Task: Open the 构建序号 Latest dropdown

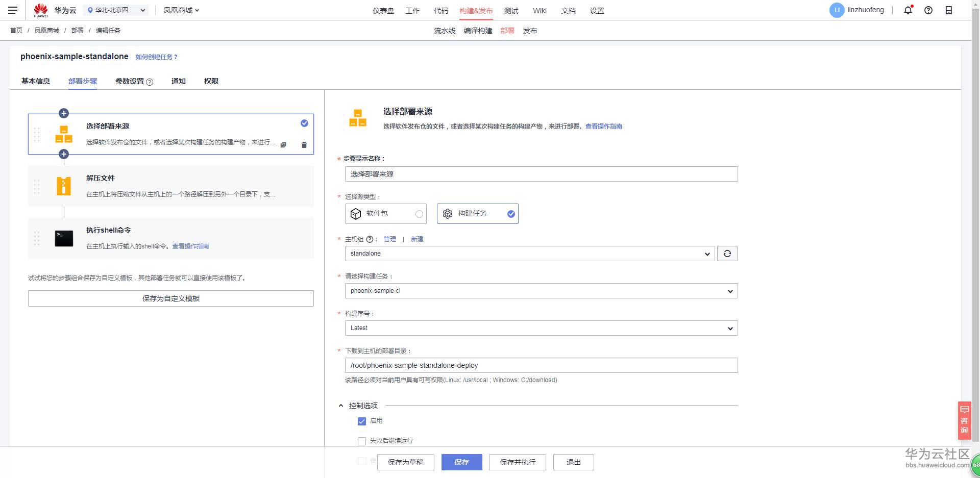Action: (542, 328)
